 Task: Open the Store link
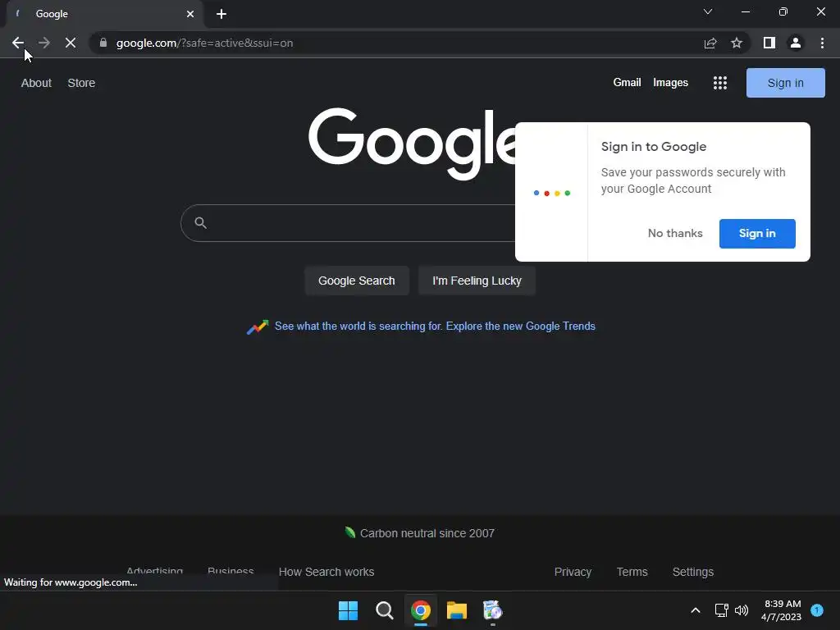tap(81, 83)
